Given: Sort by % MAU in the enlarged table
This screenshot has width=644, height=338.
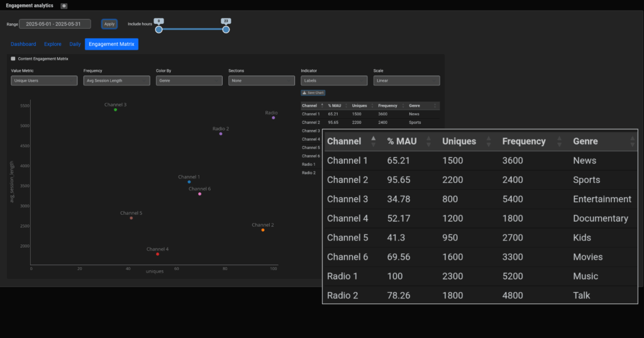Looking at the screenshot, I should tap(428, 141).
